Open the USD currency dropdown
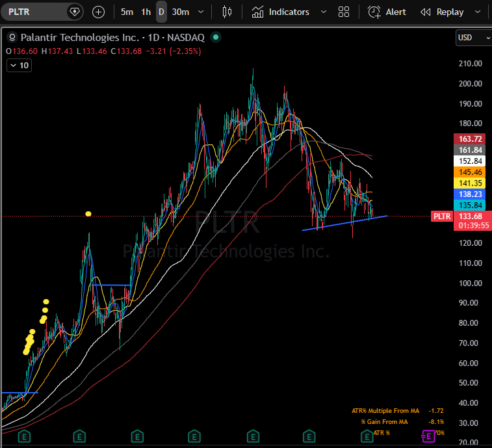The height and width of the screenshot is (448, 492). (473, 38)
